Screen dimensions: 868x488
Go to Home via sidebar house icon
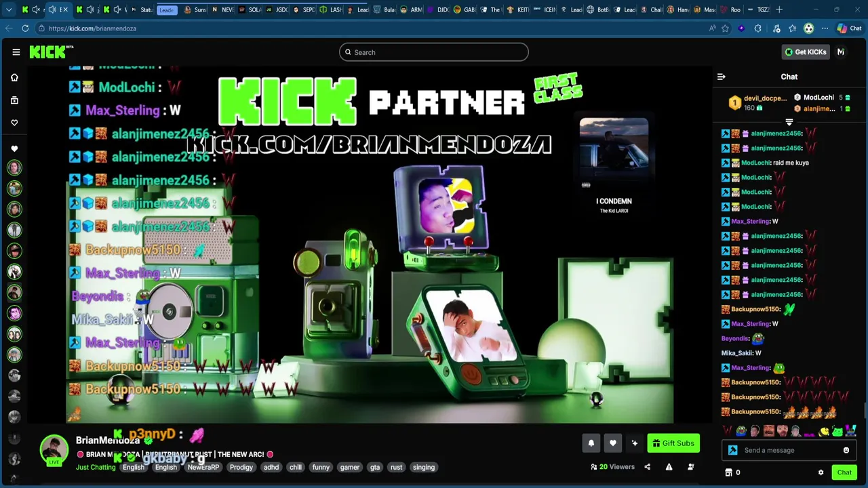14,77
